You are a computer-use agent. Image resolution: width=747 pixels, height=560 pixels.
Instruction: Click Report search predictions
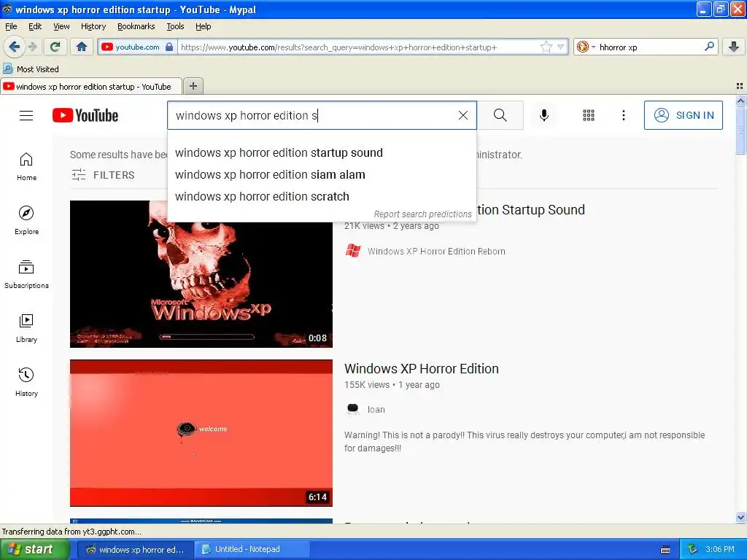(x=422, y=214)
